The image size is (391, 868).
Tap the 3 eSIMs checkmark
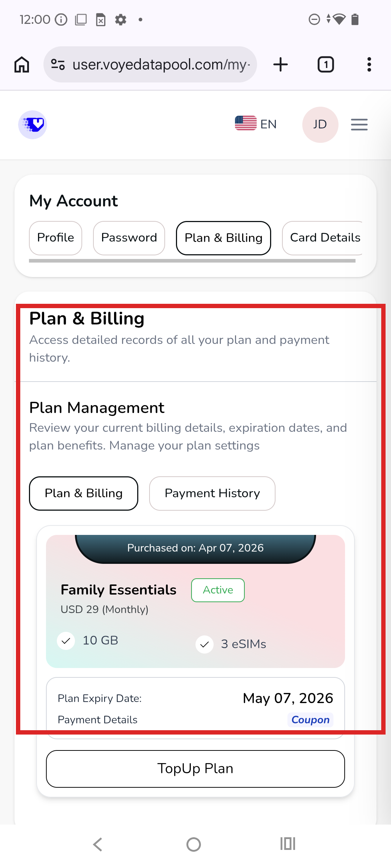click(205, 644)
